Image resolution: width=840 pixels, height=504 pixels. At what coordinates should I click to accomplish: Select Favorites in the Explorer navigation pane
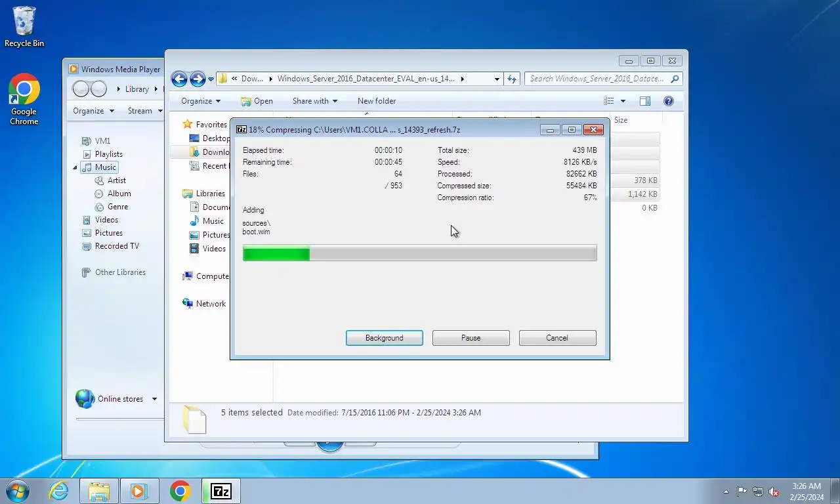pos(205,125)
